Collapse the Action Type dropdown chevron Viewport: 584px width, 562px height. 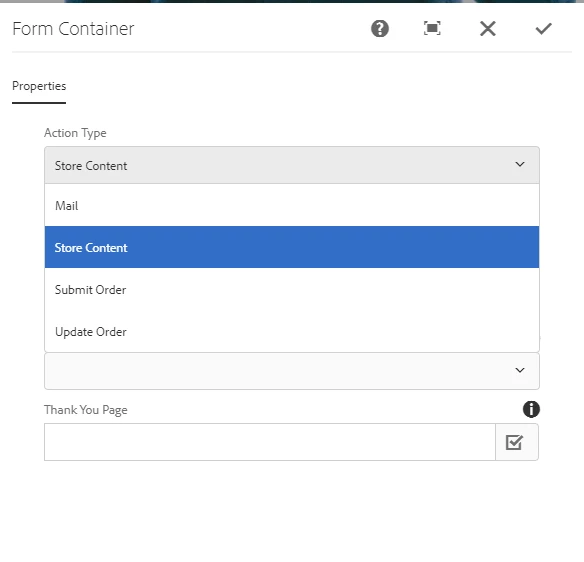tap(520, 164)
